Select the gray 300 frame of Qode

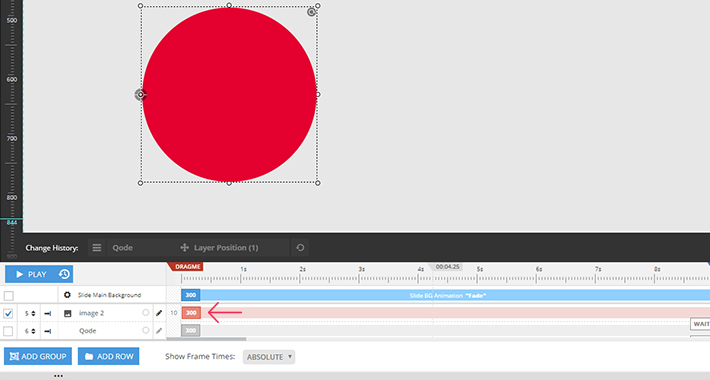191,331
